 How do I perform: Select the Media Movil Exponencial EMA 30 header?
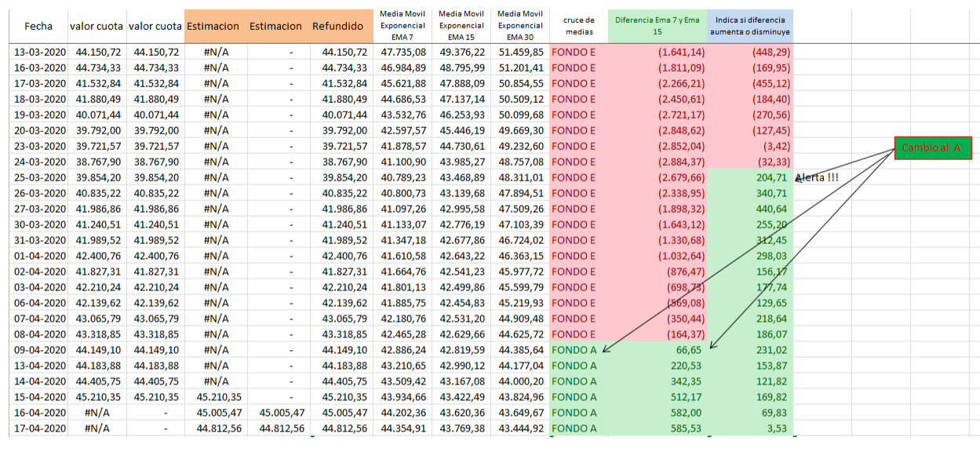pyautogui.click(x=519, y=26)
